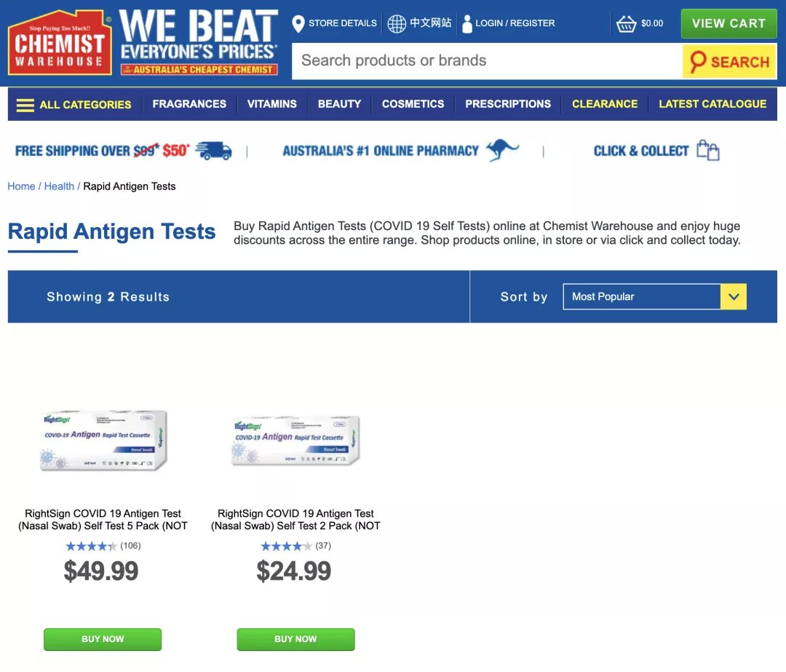Open the shopping basket icon

coord(626,23)
